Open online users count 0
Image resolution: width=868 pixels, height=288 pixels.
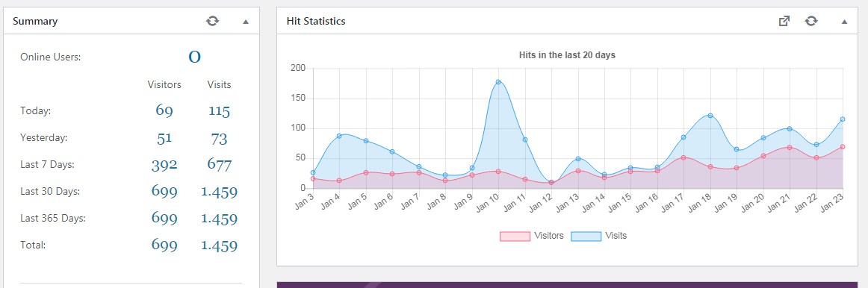(194, 57)
